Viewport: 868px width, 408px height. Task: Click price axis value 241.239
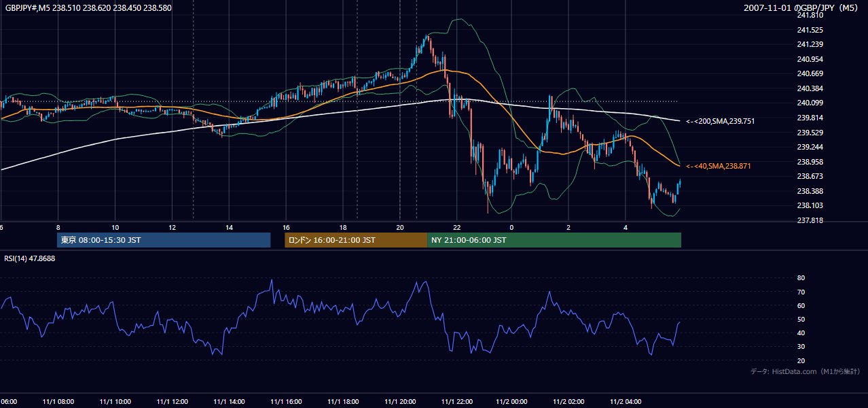pyautogui.click(x=810, y=44)
